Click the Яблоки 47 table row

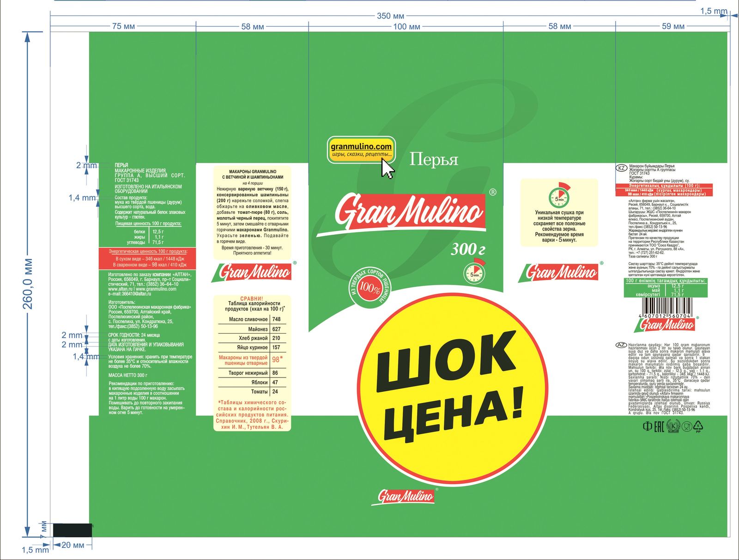tap(252, 383)
